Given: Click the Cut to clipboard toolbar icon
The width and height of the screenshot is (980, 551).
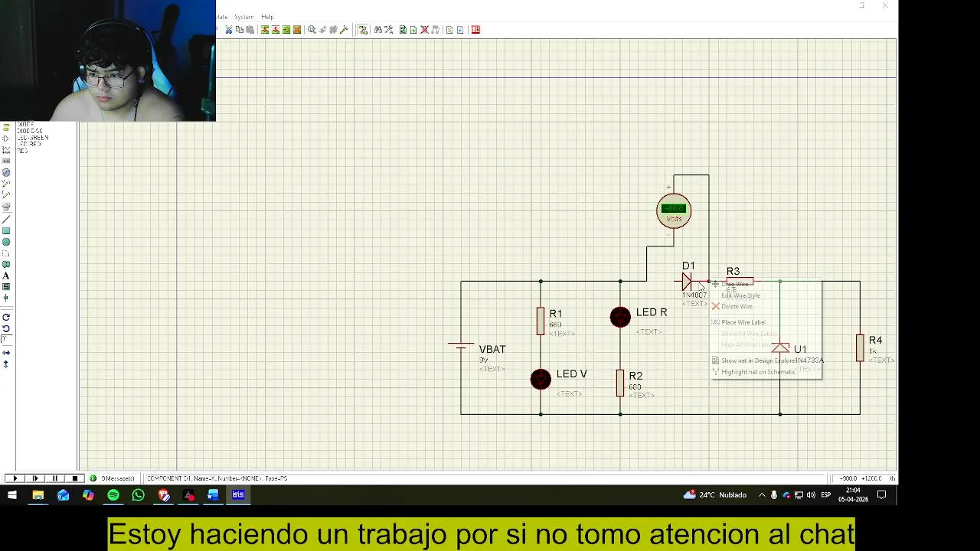Looking at the screenshot, I should click(x=229, y=30).
